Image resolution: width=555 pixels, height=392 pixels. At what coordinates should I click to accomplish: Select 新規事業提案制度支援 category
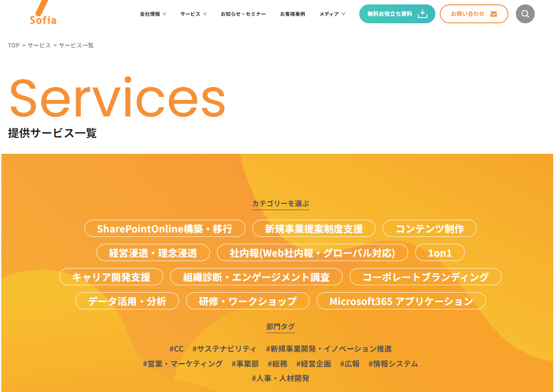314,229
